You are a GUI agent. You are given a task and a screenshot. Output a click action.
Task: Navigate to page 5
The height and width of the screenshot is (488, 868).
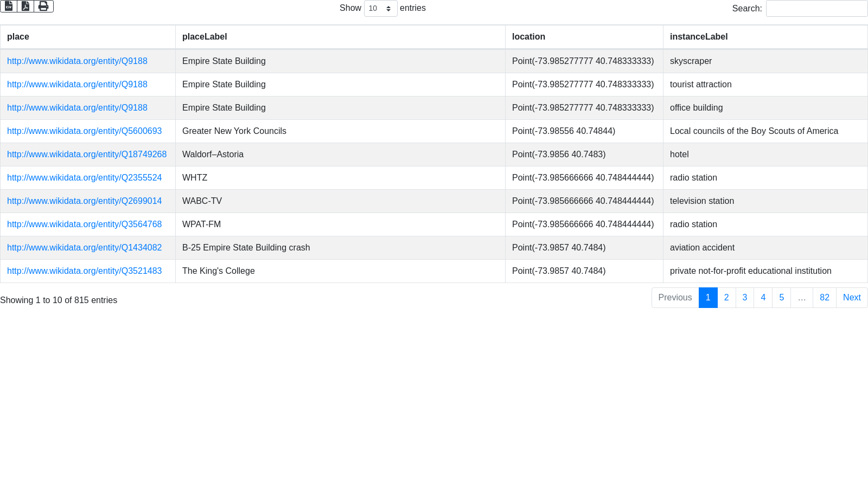[781, 298]
